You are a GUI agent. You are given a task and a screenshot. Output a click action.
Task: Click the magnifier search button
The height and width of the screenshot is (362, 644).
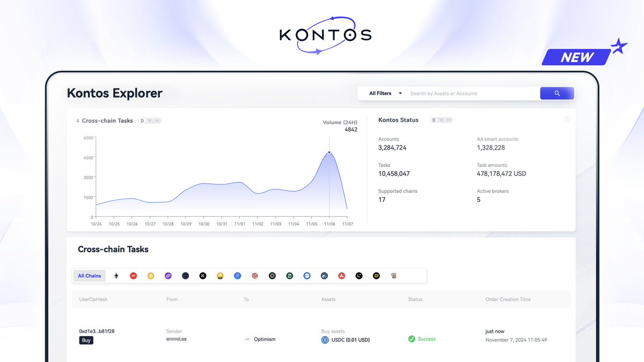coord(557,93)
